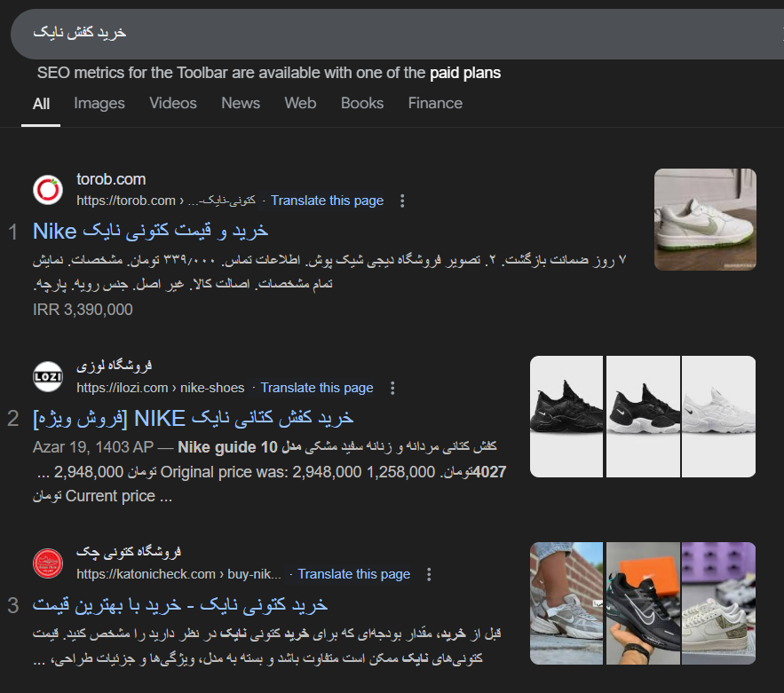Open the katonicheck.com result title

pos(180,605)
